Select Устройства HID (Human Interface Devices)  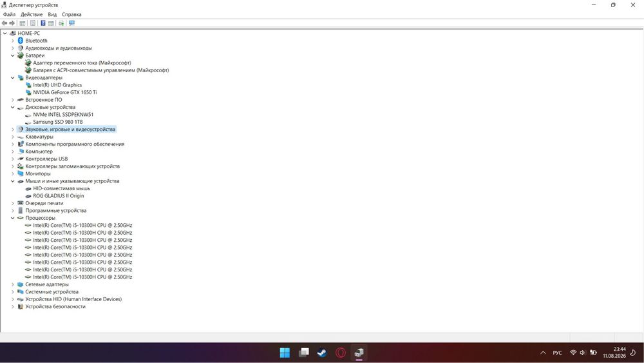coord(73,299)
